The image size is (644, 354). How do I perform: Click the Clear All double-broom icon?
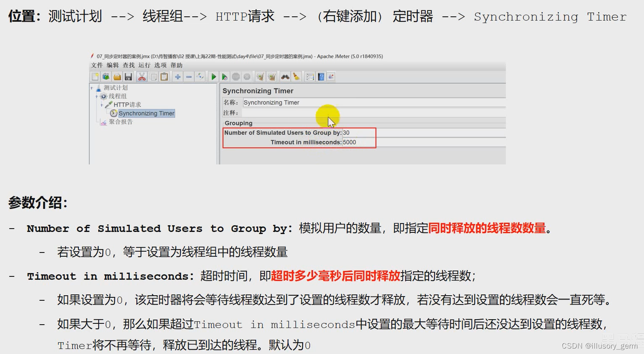272,77
